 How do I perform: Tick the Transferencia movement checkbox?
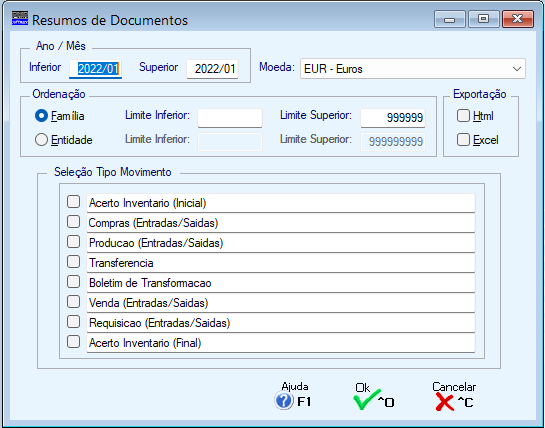73,262
